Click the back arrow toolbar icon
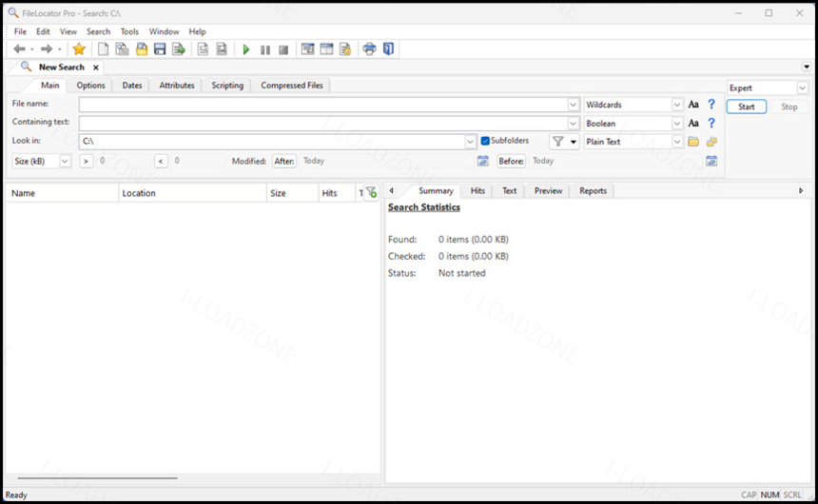Screen dimensions: 818x504 point(19,49)
